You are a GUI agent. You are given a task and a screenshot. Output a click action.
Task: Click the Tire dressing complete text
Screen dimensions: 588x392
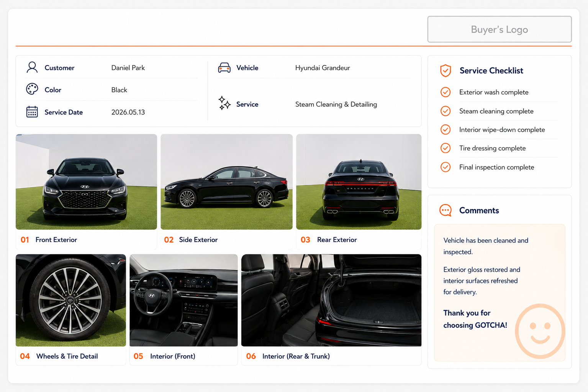[x=492, y=148]
